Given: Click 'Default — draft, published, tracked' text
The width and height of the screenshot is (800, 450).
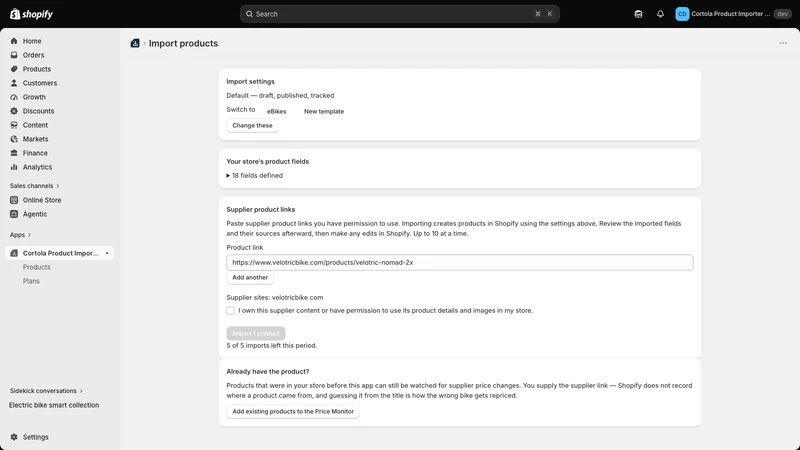Looking at the screenshot, I should [280, 95].
